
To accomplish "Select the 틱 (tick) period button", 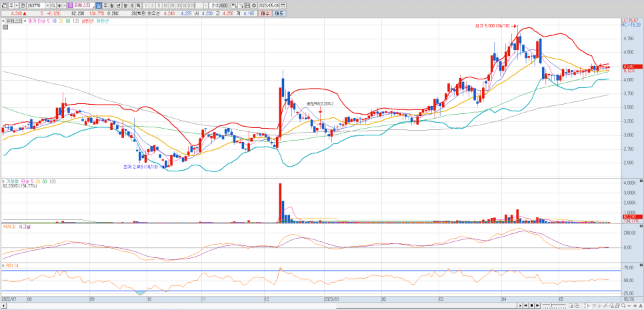I will tap(138, 5).
